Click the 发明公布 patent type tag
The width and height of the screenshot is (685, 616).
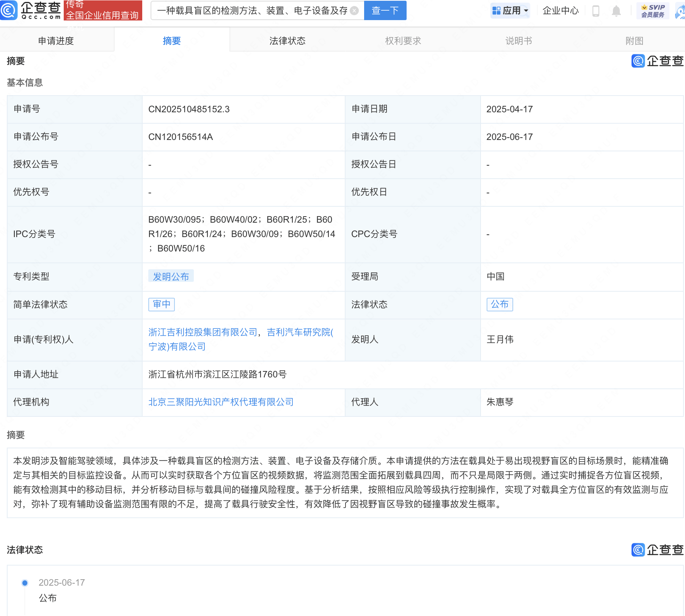coord(171,277)
